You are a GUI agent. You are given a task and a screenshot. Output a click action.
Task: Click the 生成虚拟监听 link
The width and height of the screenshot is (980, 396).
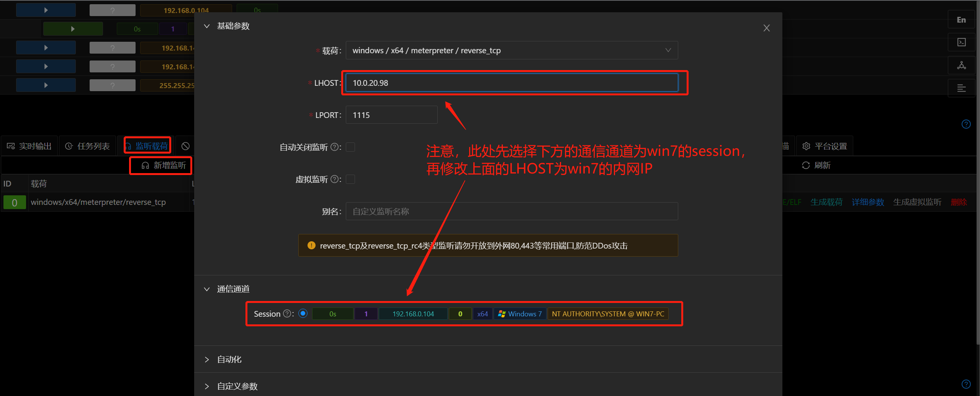917,202
